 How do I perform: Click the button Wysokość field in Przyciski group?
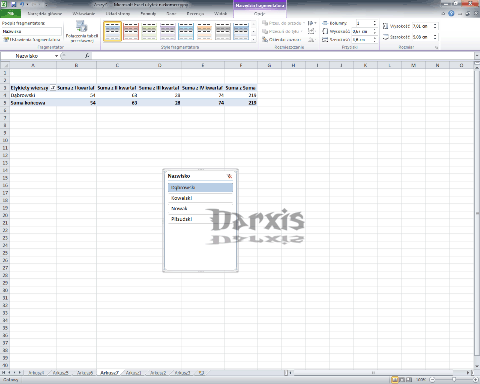coord(362,31)
